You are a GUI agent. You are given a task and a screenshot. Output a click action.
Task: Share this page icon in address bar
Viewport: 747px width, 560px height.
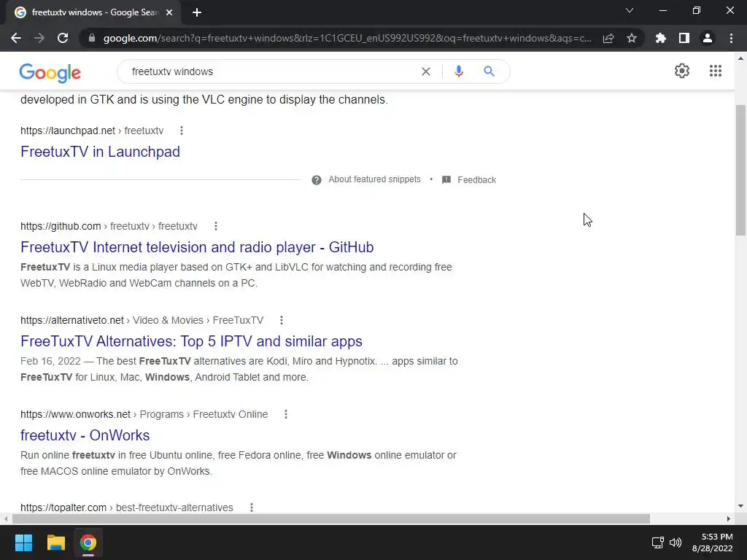(608, 38)
